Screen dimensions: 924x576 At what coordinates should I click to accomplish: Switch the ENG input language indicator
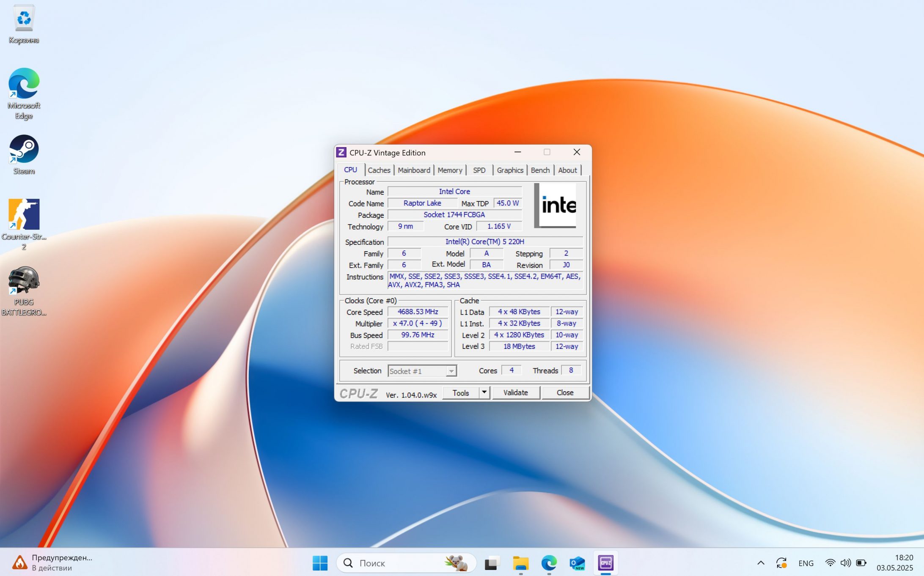(806, 563)
